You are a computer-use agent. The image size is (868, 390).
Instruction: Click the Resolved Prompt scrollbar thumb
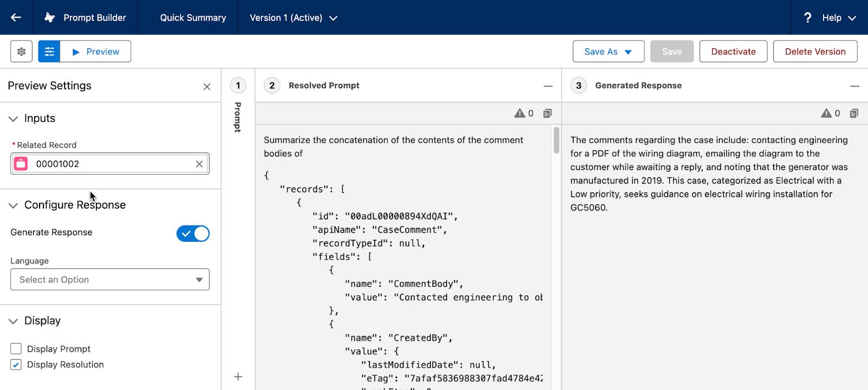556,140
